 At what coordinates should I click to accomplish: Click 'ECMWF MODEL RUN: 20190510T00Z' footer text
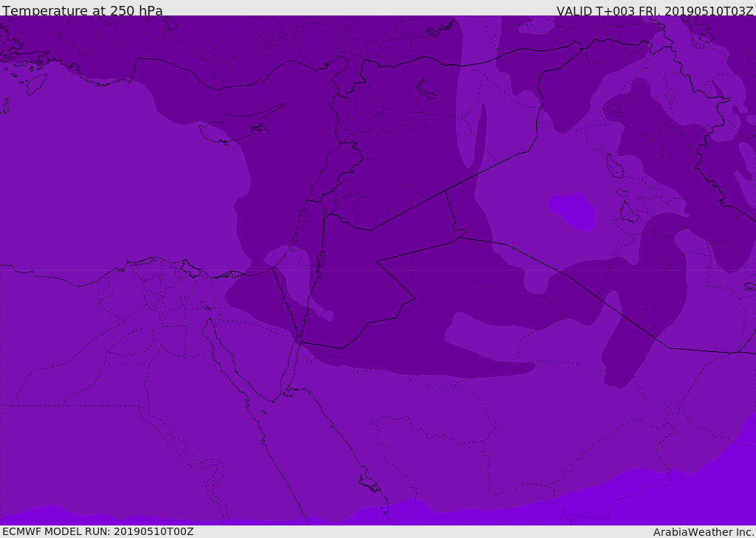[98, 532]
